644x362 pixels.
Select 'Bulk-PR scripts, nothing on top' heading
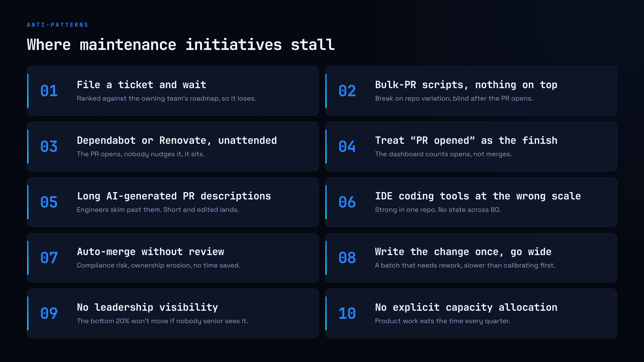466,85
